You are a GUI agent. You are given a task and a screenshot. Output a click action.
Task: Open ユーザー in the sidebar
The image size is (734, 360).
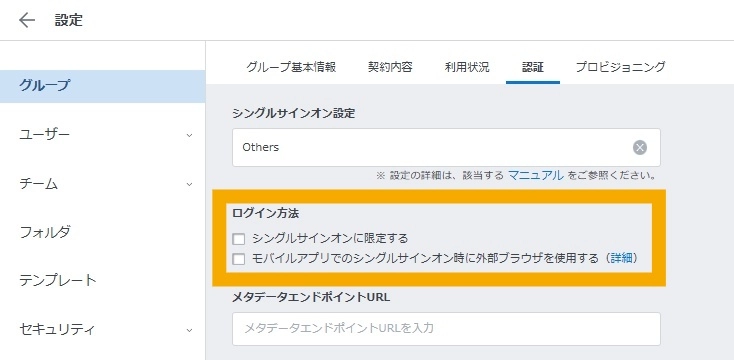[44, 135]
